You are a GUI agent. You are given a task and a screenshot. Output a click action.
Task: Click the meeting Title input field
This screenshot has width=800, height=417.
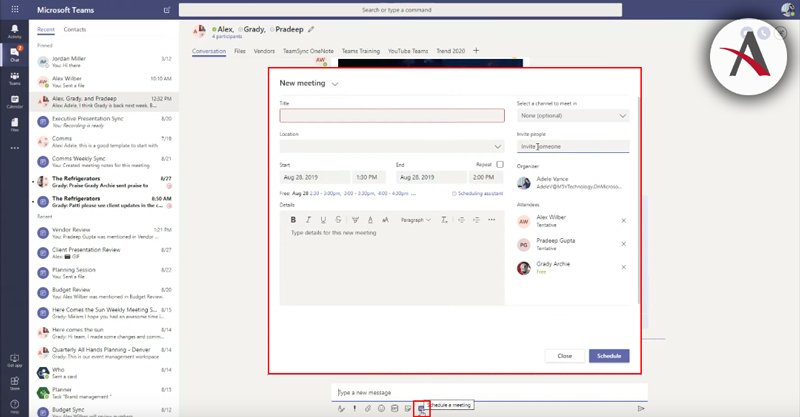point(391,116)
